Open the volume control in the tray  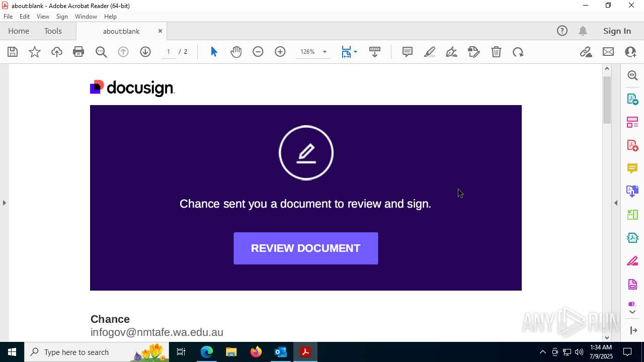(x=579, y=352)
